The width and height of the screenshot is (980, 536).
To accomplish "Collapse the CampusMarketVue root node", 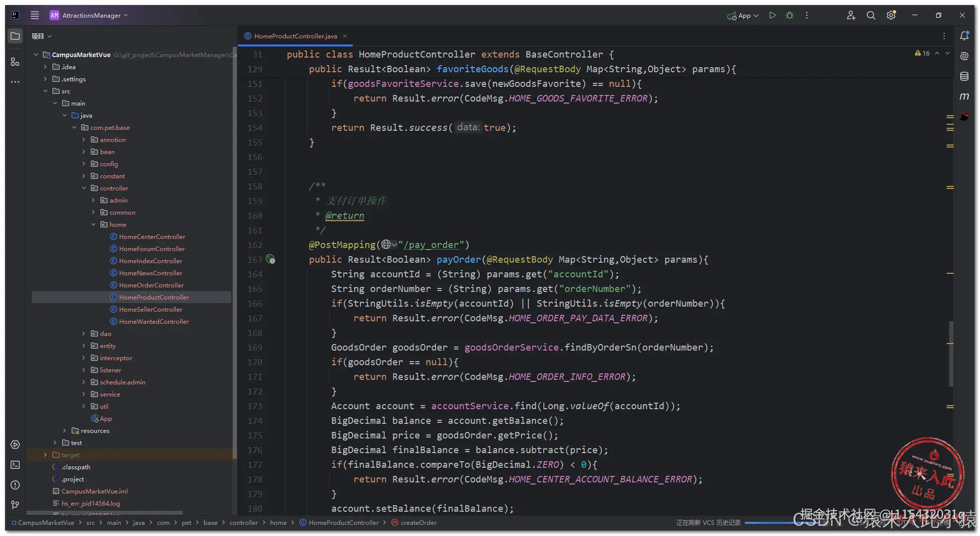I will coord(36,55).
